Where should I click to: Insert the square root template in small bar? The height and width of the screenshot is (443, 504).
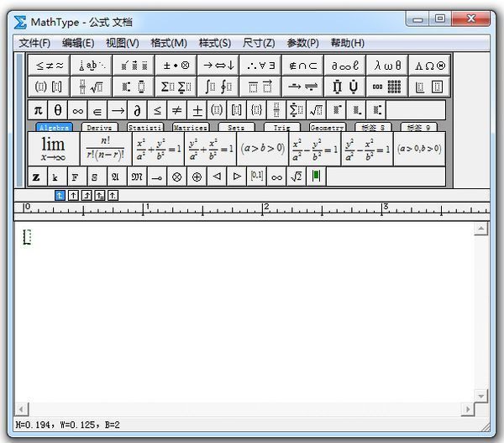pyautogui.click(x=317, y=110)
